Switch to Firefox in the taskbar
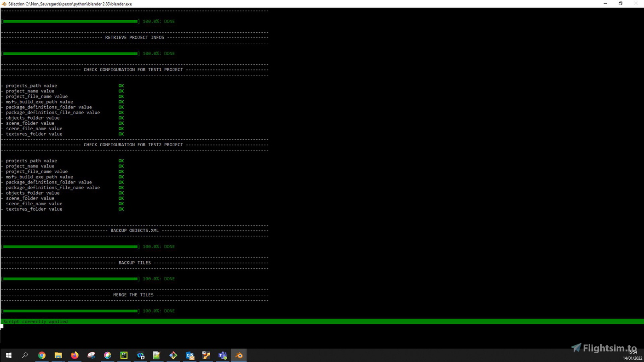The width and height of the screenshot is (644, 362). (75, 355)
